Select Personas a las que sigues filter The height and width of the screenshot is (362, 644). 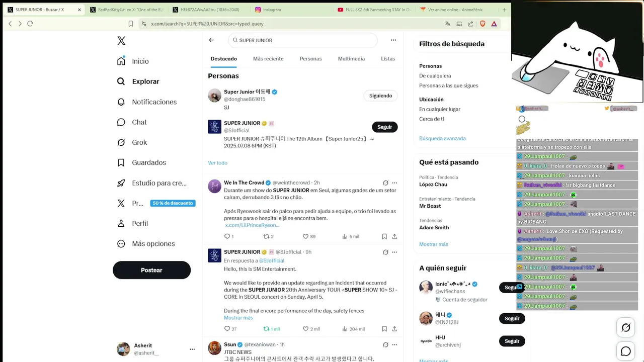(x=449, y=86)
